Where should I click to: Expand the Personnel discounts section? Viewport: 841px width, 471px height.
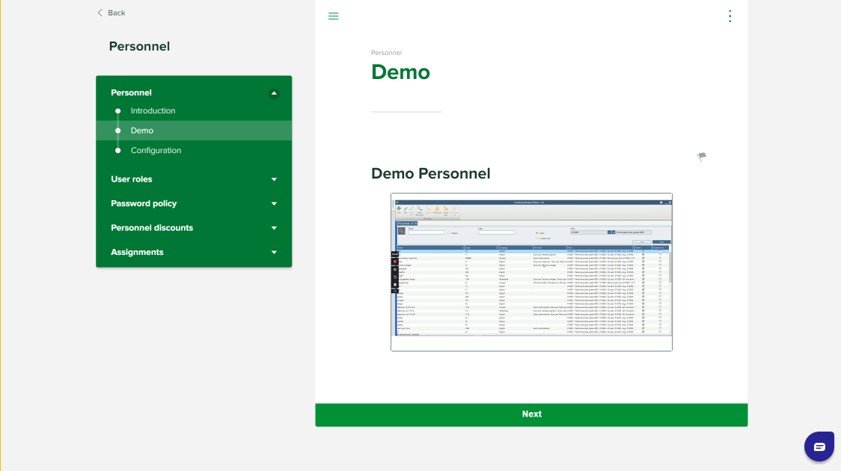click(x=274, y=228)
